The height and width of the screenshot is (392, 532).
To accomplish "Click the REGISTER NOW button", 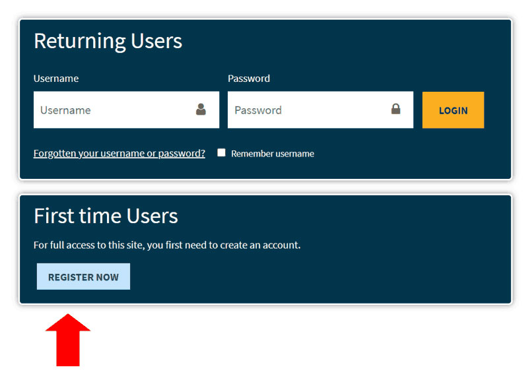I will [83, 277].
